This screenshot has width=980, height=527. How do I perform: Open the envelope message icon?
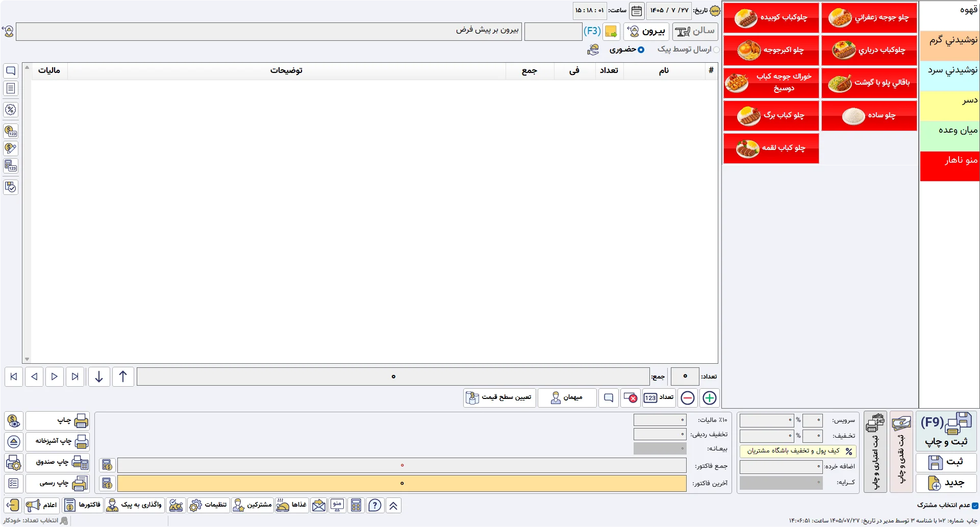(319, 506)
